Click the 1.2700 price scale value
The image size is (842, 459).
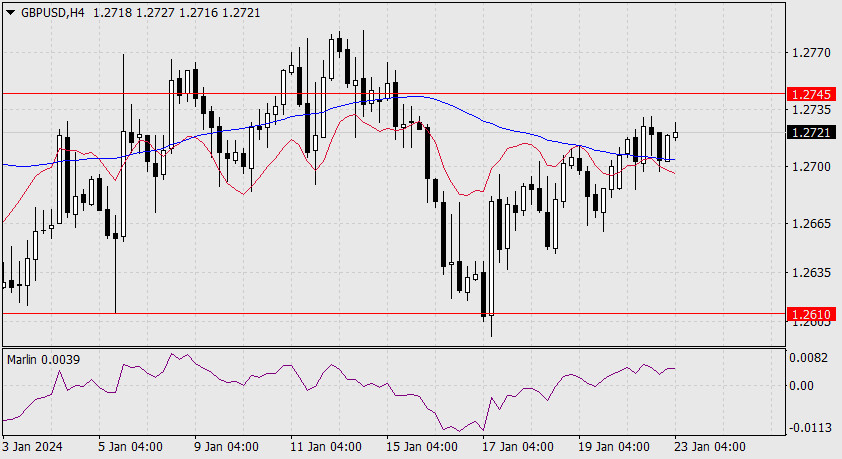pyautogui.click(x=811, y=167)
